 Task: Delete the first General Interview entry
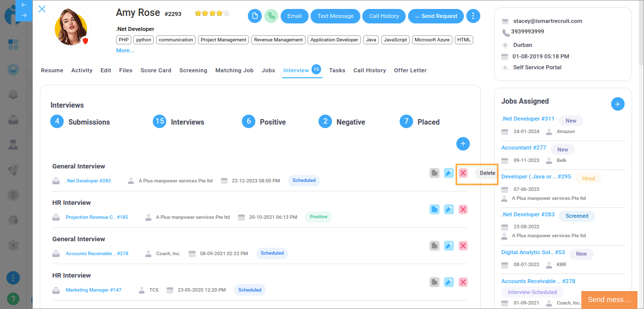[x=463, y=173]
